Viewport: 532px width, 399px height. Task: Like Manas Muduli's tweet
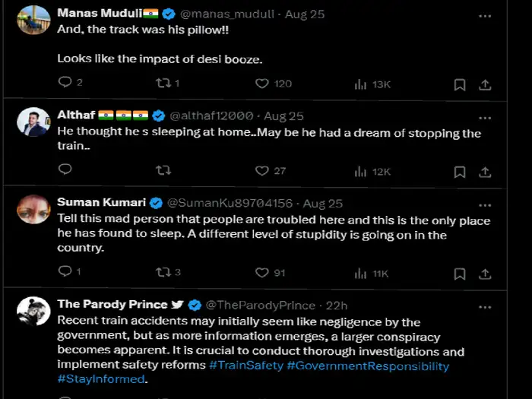(262, 84)
